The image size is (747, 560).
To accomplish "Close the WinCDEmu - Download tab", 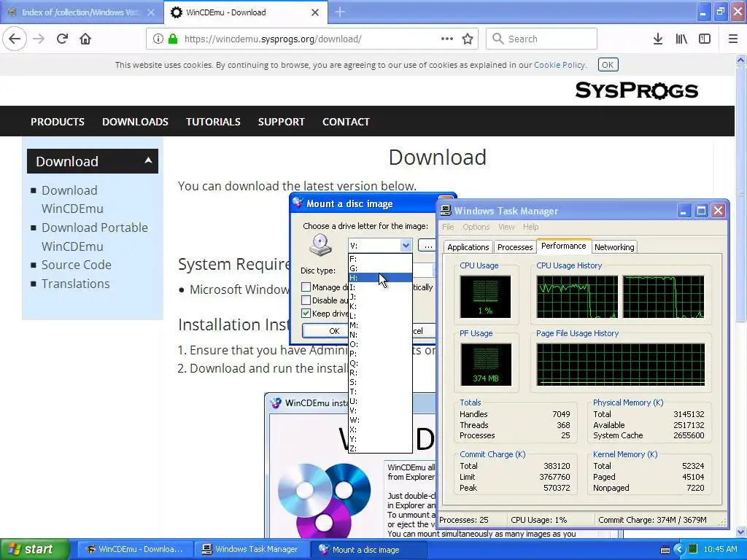I will 315,12.
